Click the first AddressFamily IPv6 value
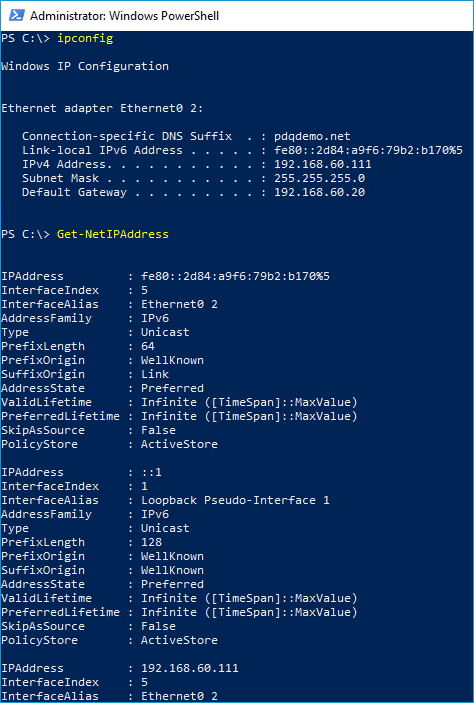474x703 pixels. click(x=155, y=318)
